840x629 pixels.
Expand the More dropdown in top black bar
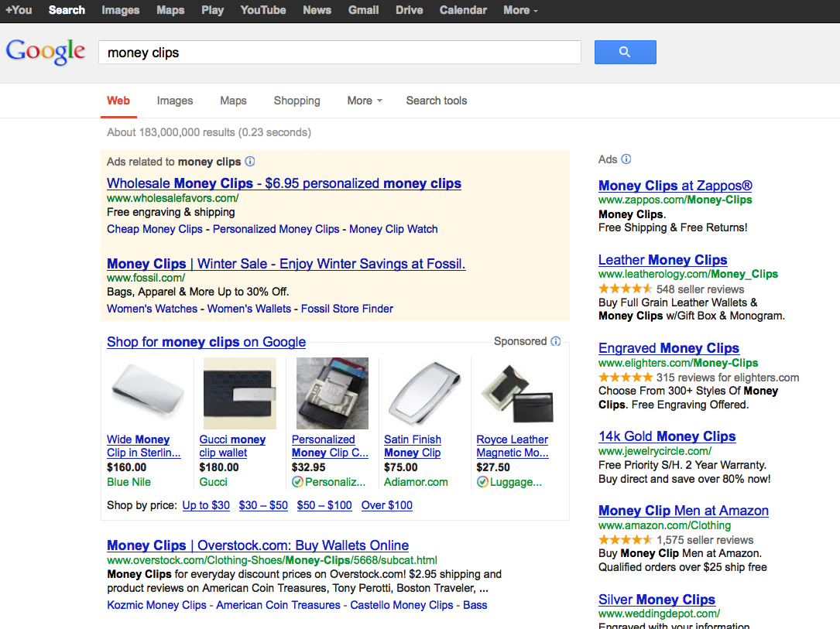click(x=520, y=10)
